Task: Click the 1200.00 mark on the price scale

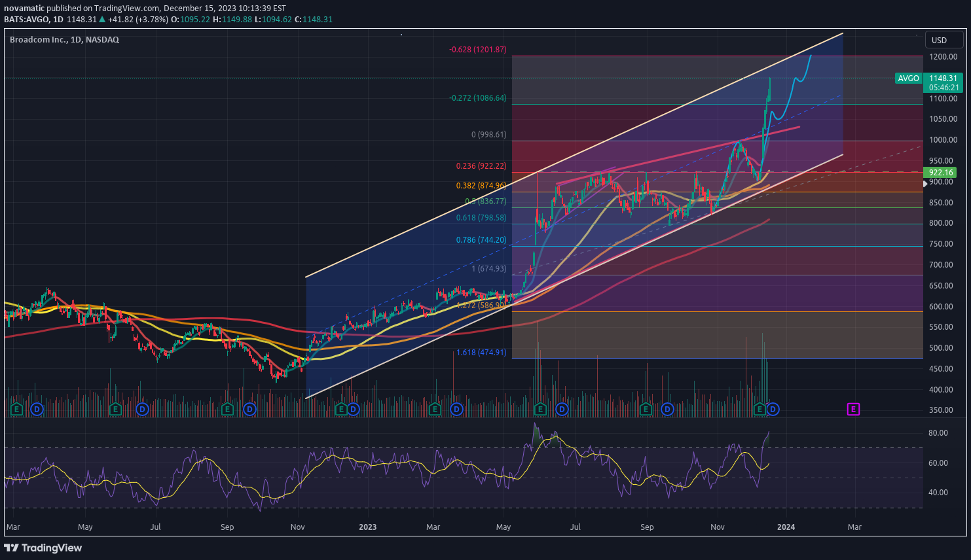Action: coord(943,57)
